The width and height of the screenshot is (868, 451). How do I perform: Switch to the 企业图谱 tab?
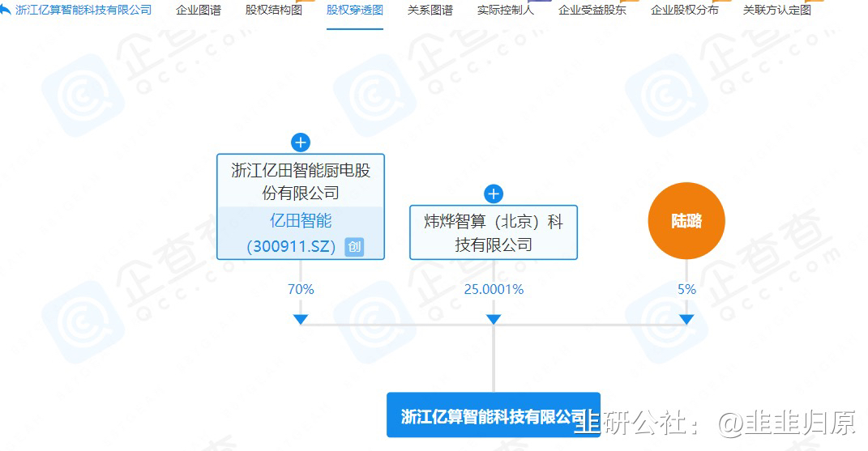(199, 10)
